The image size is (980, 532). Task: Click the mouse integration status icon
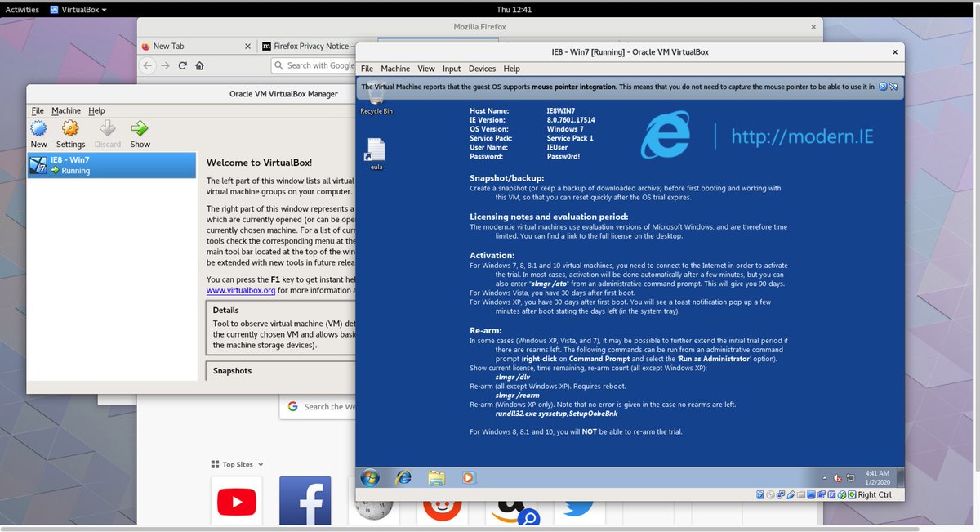(842, 494)
